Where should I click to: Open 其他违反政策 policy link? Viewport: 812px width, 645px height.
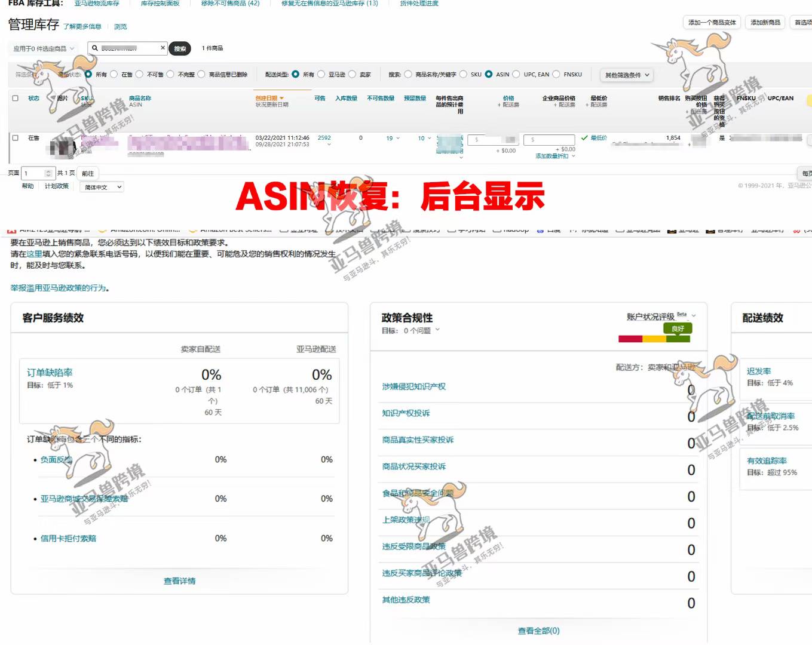[x=406, y=600]
